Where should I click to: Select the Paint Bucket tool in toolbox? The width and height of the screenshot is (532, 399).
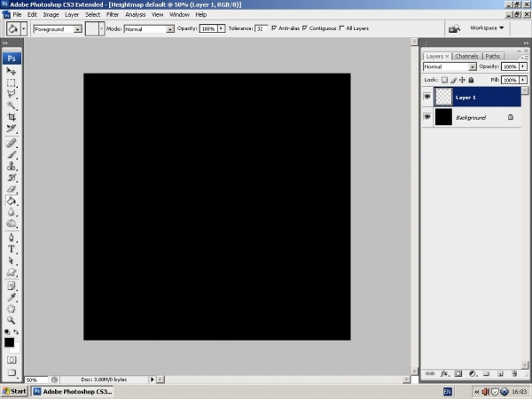[x=12, y=201]
